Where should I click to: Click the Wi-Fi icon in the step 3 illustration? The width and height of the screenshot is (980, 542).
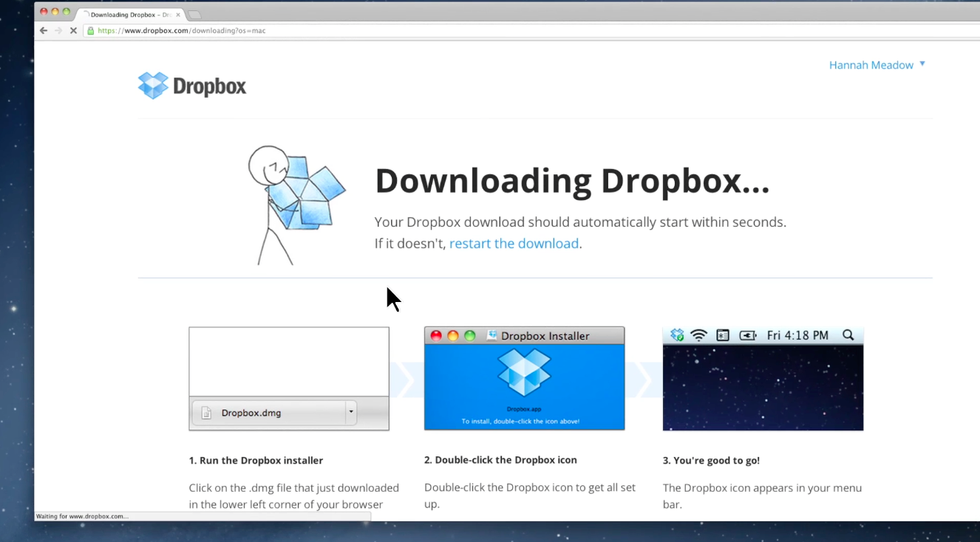tap(698, 335)
